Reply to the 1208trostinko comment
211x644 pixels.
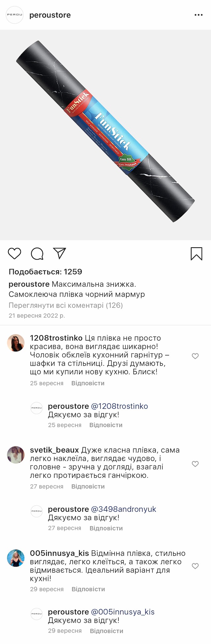click(88, 383)
